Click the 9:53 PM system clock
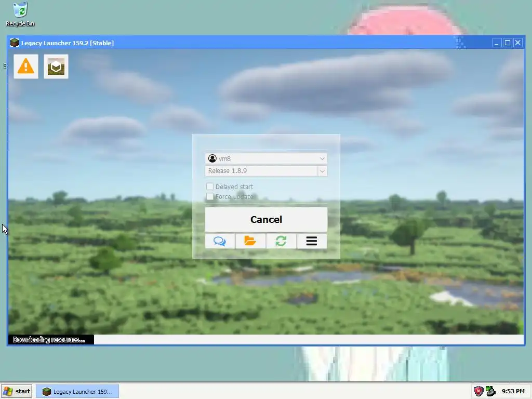The width and height of the screenshot is (532, 399). coord(513,391)
